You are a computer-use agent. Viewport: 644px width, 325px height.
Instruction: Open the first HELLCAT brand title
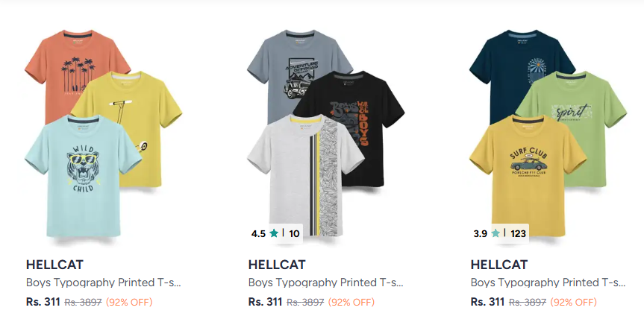[x=54, y=265]
